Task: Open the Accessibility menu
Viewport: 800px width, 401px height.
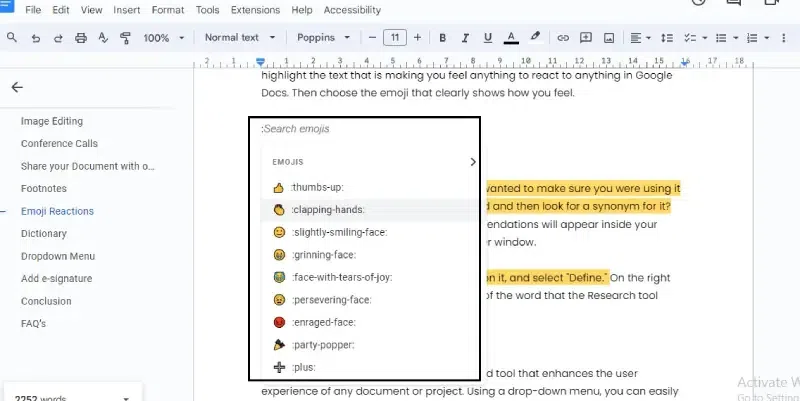Action: (x=352, y=10)
